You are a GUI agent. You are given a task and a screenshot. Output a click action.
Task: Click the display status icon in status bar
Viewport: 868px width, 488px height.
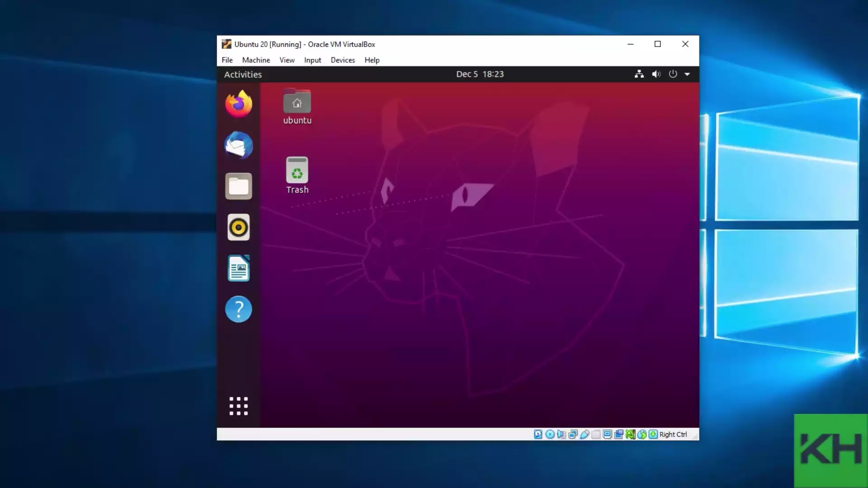coord(607,434)
